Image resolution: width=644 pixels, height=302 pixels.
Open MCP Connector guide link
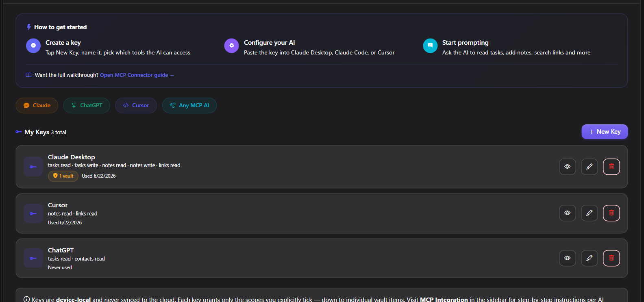click(x=137, y=75)
